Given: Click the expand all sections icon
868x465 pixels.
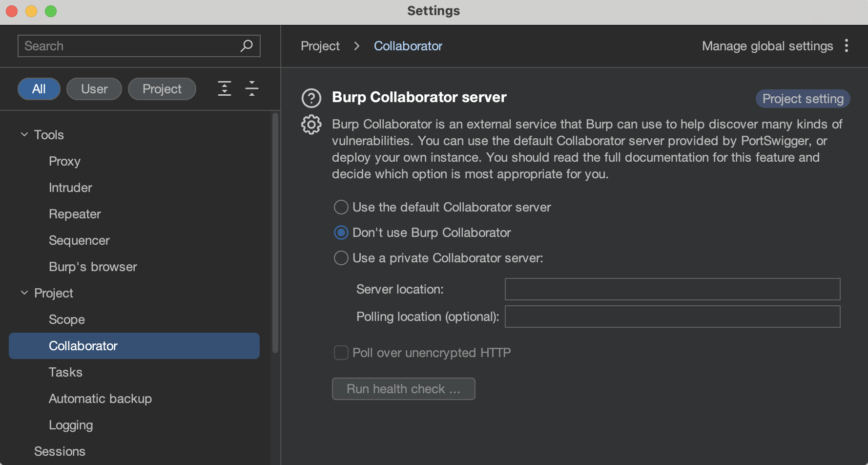Looking at the screenshot, I should coord(224,88).
